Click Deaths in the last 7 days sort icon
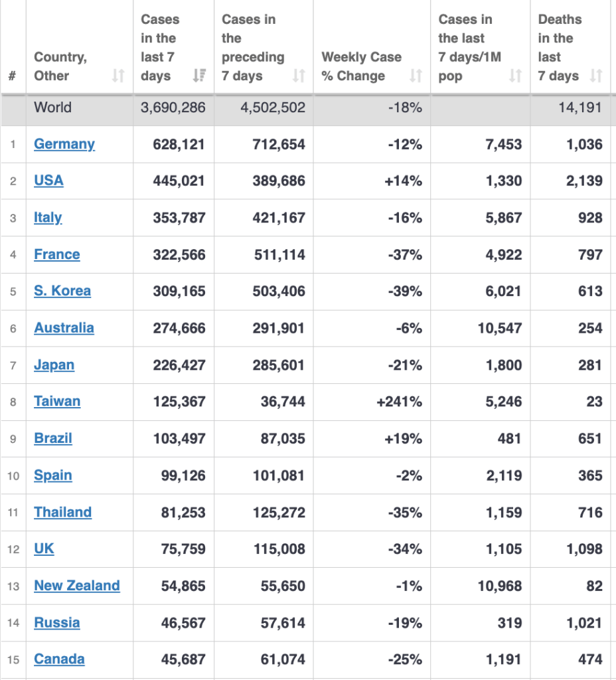This screenshot has width=616, height=680. [x=596, y=76]
